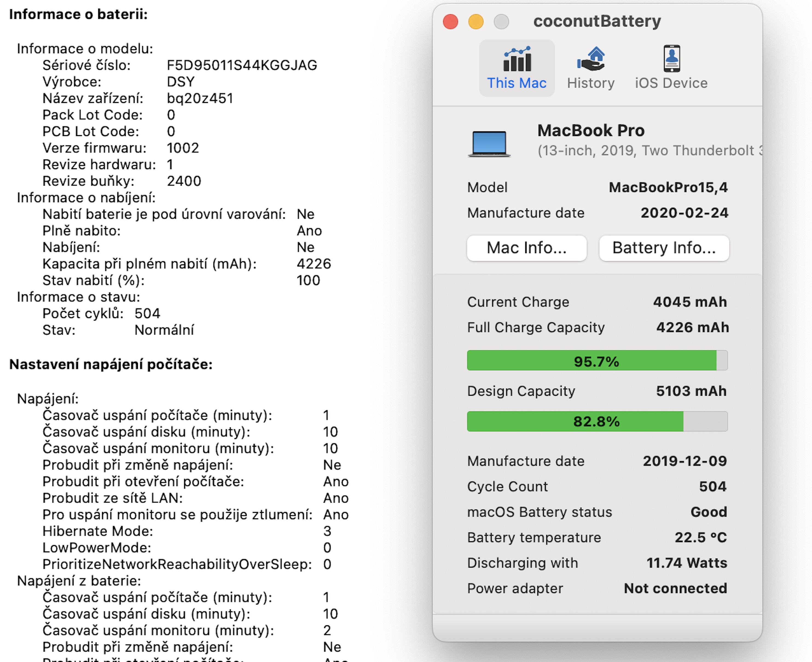Select the iOS Device tab label
812x662 pixels.
coord(671,83)
